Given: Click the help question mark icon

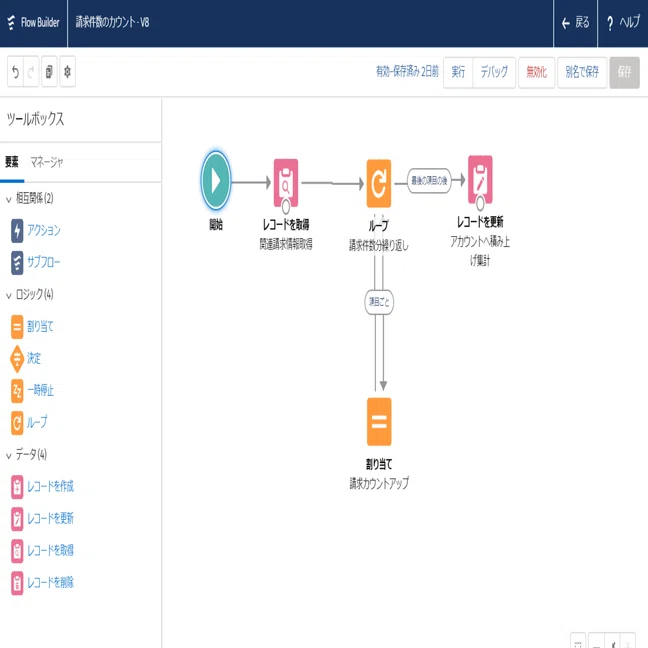Looking at the screenshot, I should 610,23.
